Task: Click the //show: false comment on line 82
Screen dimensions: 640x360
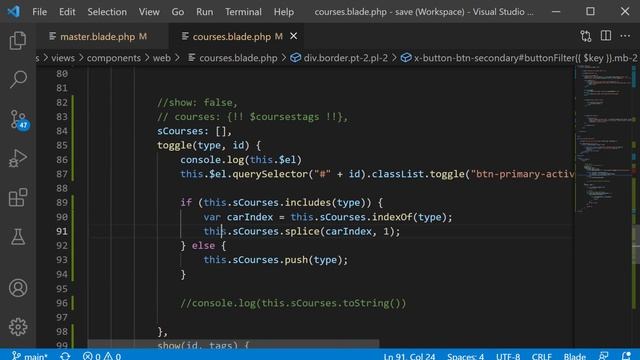Action: coord(197,102)
